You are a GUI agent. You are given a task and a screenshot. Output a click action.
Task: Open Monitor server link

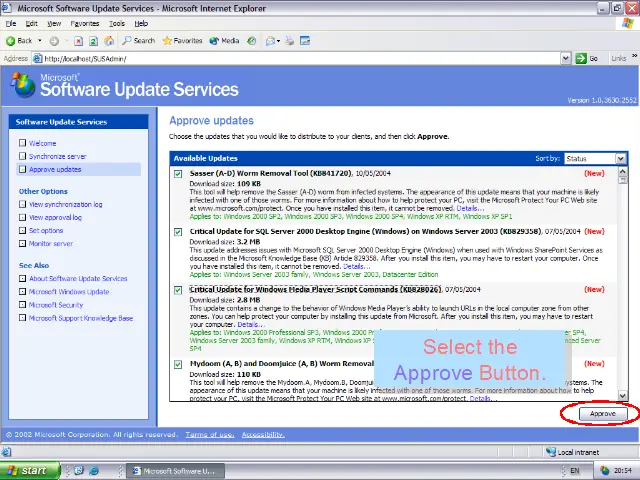click(x=51, y=244)
